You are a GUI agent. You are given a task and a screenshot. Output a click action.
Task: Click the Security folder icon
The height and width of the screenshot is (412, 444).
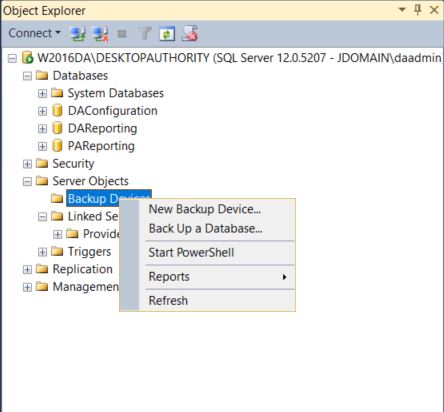click(x=42, y=163)
